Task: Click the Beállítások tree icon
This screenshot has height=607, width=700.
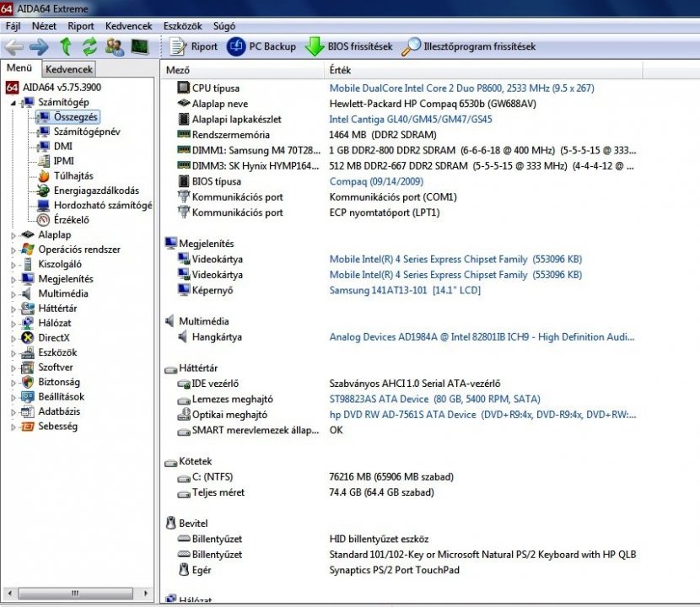Action: click(28, 397)
